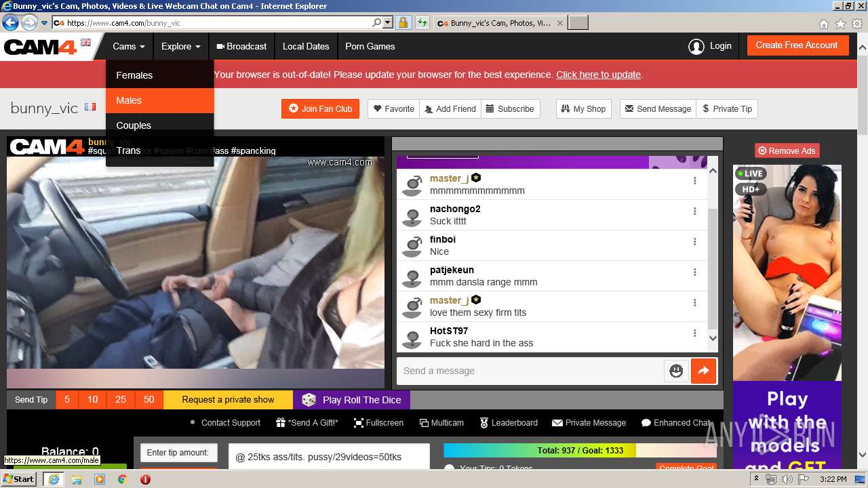Select Females from the Cams menu
This screenshot has width=868, height=488.
(160, 75)
